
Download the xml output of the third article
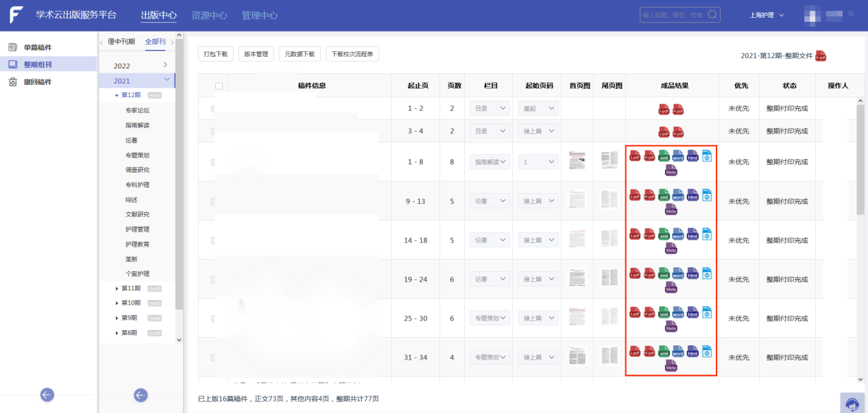pyautogui.click(x=663, y=157)
